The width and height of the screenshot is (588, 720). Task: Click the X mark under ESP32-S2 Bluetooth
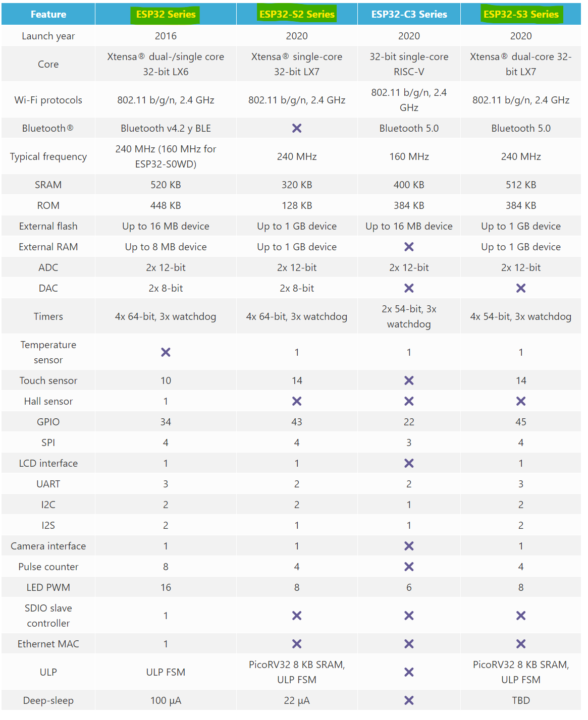tap(297, 128)
